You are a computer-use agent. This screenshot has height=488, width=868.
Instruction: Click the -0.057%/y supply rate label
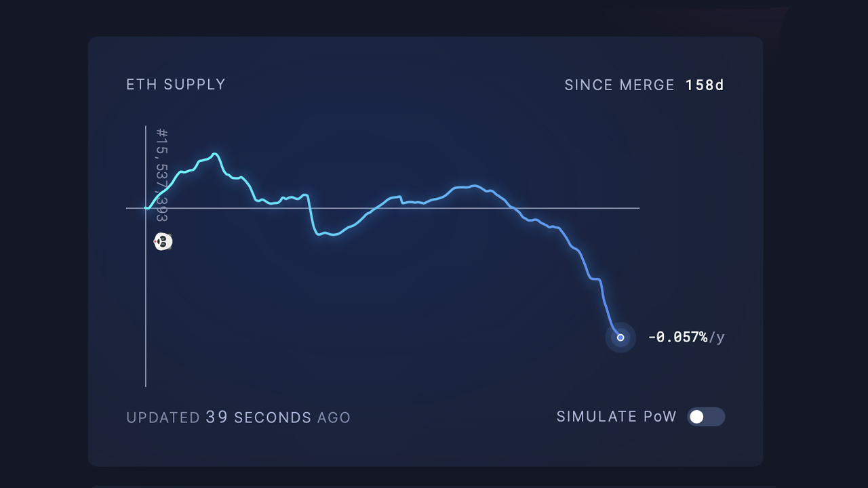point(686,338)
